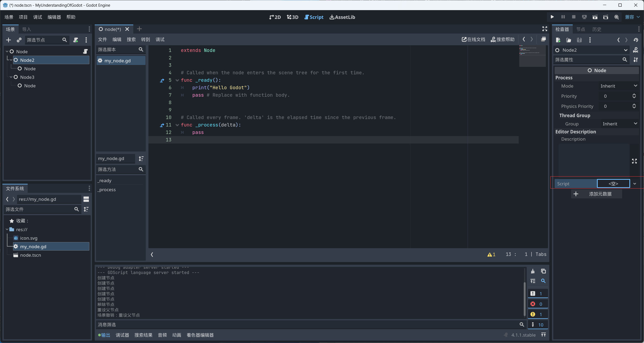The image size is (644, 343).
Task: Open Node2 documentation icon
Action: click(636, 50)
